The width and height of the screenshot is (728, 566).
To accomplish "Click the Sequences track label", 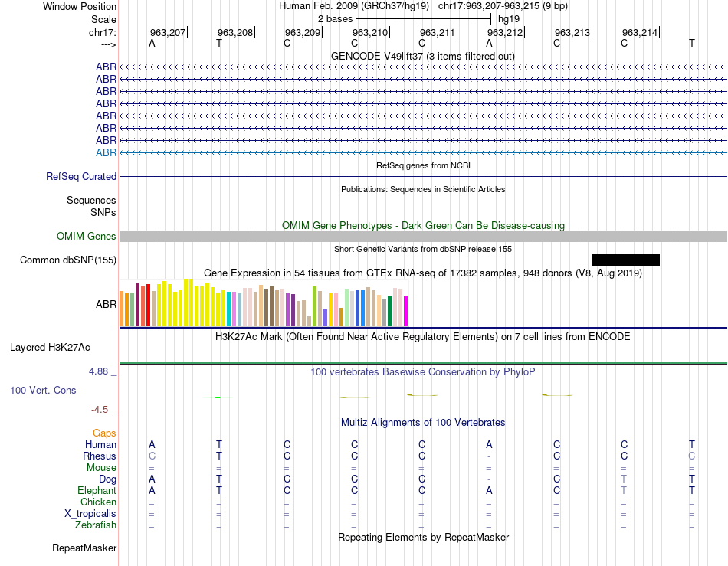I will 91,200.
